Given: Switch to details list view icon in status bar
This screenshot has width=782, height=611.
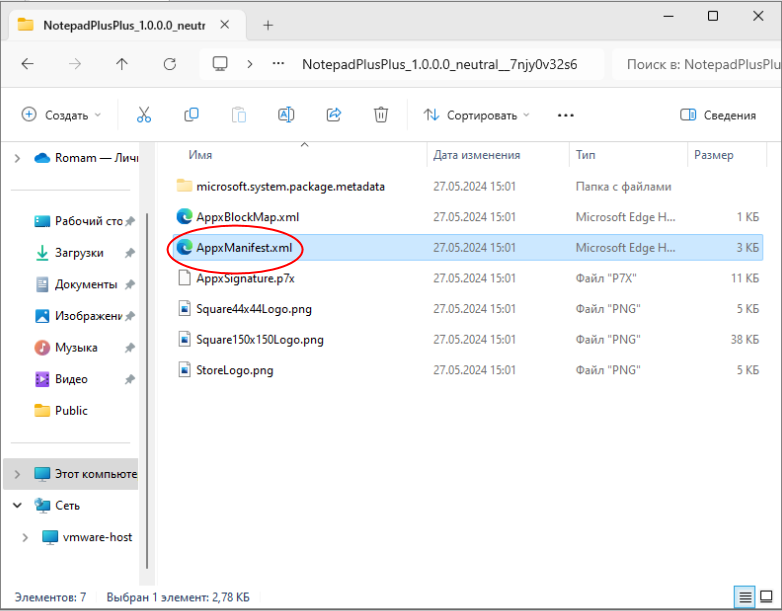Looking at the screenshot, I should point(745,597).
